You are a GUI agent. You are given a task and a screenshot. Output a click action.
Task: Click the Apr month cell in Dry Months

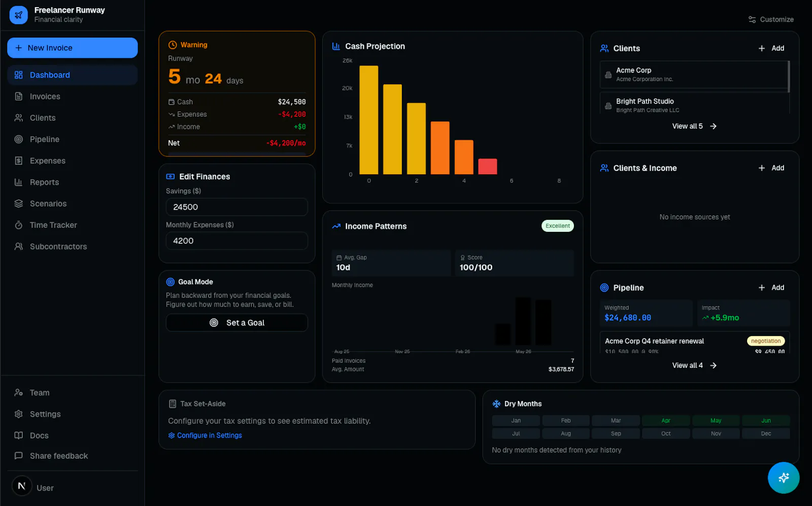pyautogui.click(x=666, y=421)
